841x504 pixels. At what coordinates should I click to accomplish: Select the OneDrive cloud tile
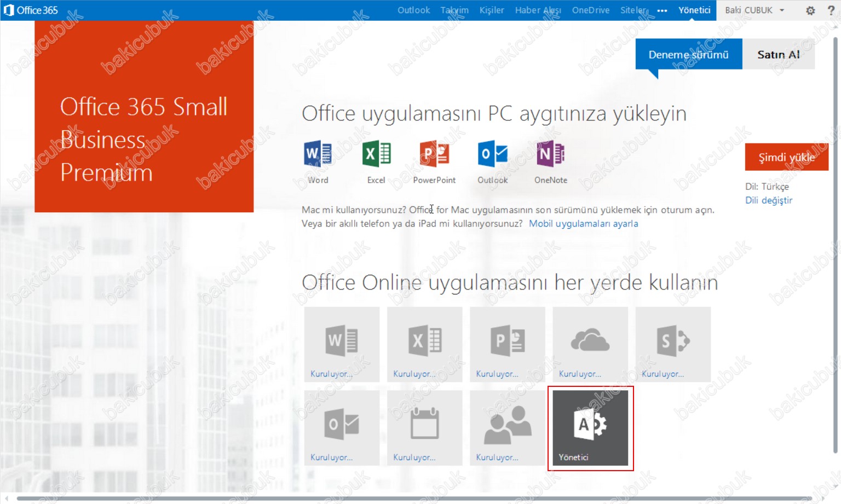(590, 344)
